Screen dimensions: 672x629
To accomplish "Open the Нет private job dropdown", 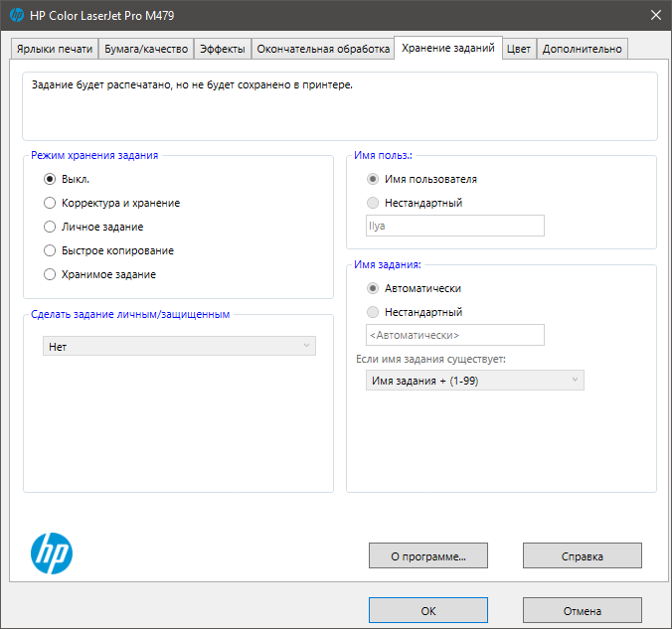I will (x=179, y=346).
